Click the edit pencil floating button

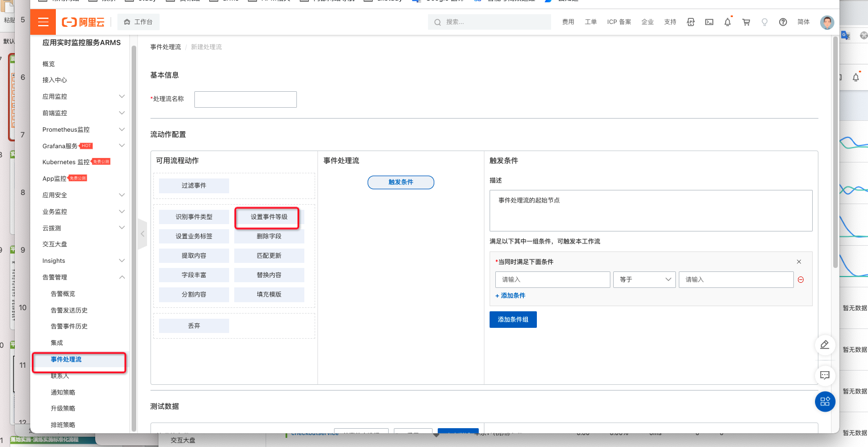click(825, 345)
